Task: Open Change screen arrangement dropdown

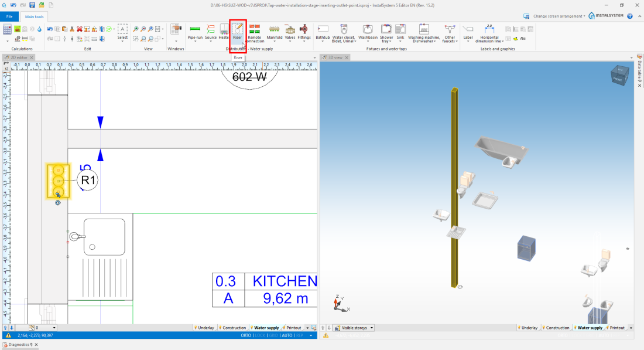Action: click(x=557, y=16)
